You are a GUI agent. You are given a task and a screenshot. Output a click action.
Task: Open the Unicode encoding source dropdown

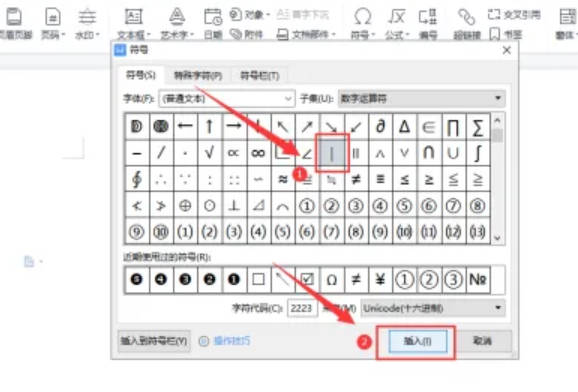[432, 308]
